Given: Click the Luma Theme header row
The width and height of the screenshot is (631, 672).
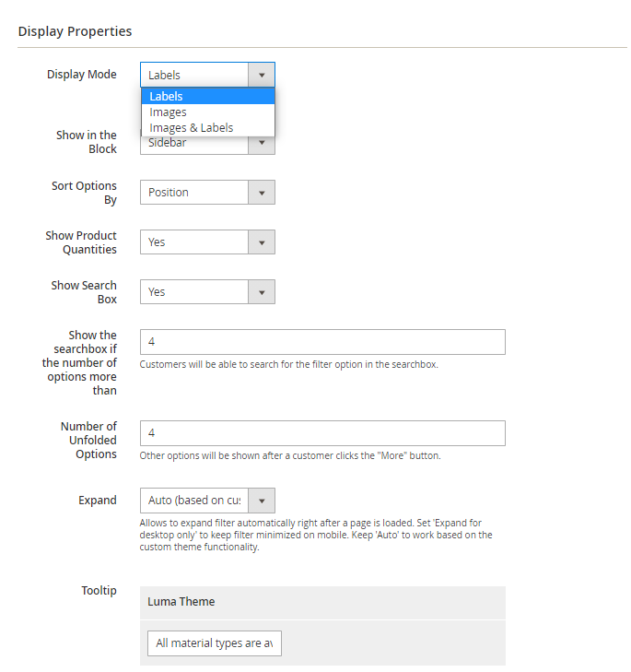Looking at the screenshot, I should click(321, 602).
